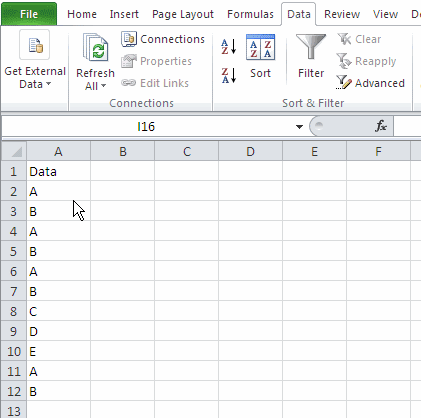Switch to the Insert tab

pyautogui.click(x=124, y=14)
